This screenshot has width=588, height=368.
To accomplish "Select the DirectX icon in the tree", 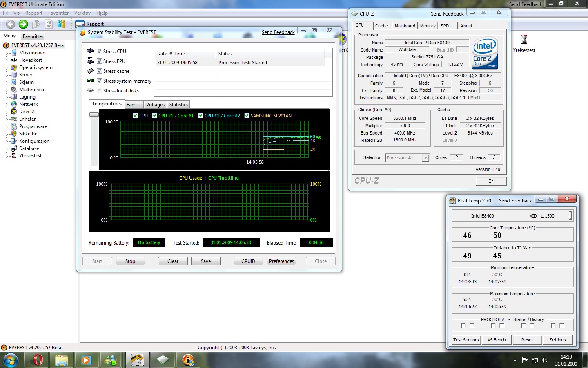I will 14,112.
